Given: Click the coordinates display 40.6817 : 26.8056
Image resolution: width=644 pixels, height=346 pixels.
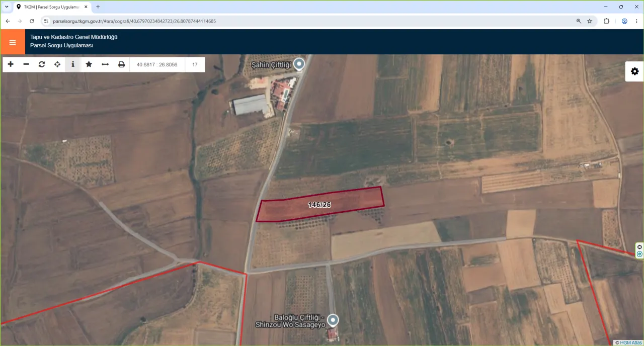Looking at the screenshot, I should tap(157, 64).
